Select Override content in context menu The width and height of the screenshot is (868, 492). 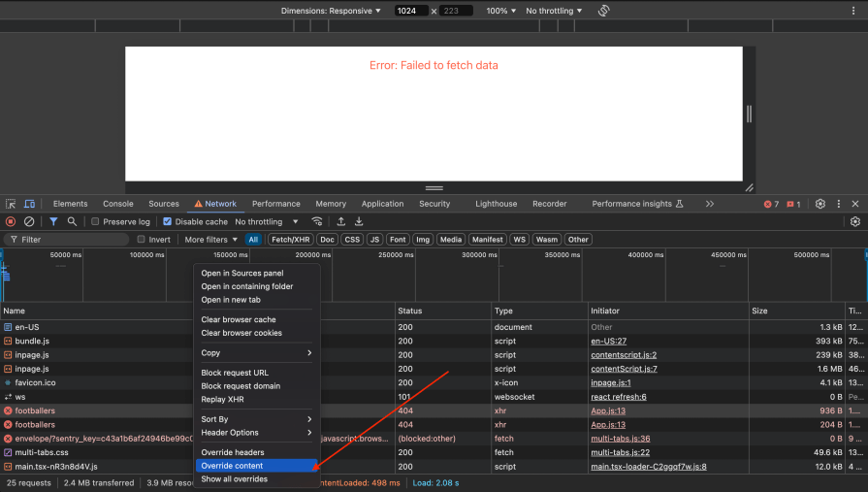coord(232,466)
